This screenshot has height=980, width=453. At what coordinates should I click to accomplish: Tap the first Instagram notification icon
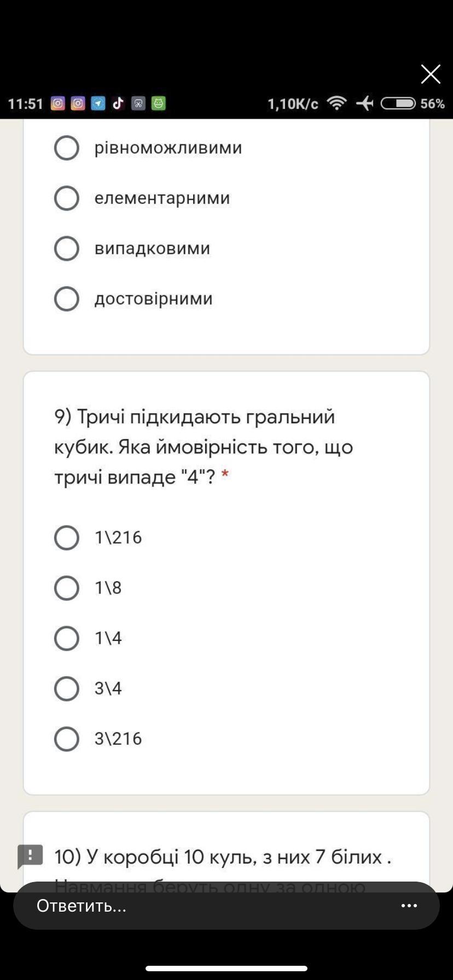(x=58, y=103)
